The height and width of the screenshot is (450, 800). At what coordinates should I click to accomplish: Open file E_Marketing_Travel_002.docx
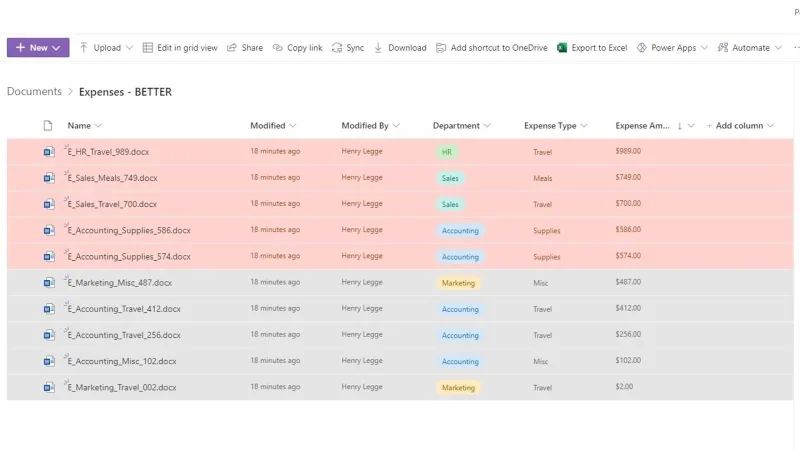click(x=122, y=388)
